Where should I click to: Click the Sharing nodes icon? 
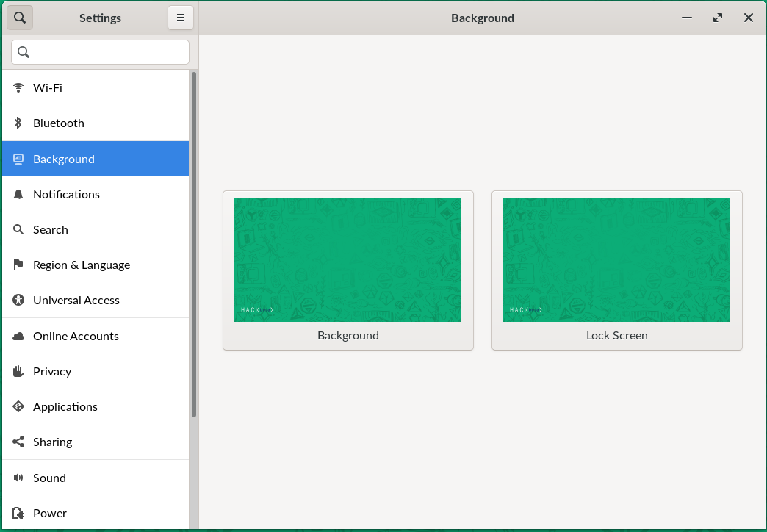coord(18,442)
